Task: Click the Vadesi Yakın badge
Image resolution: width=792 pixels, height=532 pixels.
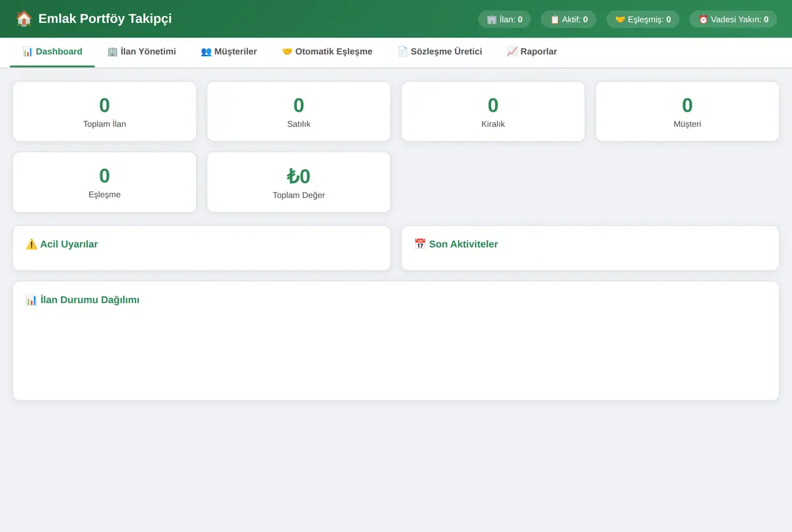Action: 733,19
